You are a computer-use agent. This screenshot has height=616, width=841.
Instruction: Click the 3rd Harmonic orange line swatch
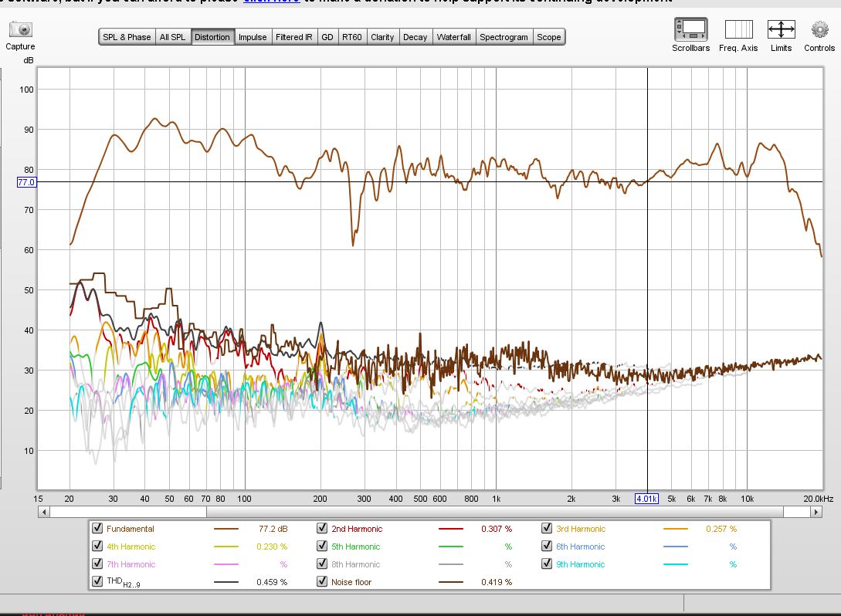click(x=675, y=529)
